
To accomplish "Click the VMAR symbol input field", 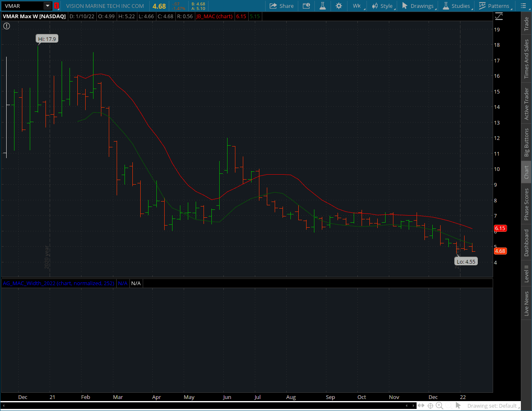I will point(22,6).
